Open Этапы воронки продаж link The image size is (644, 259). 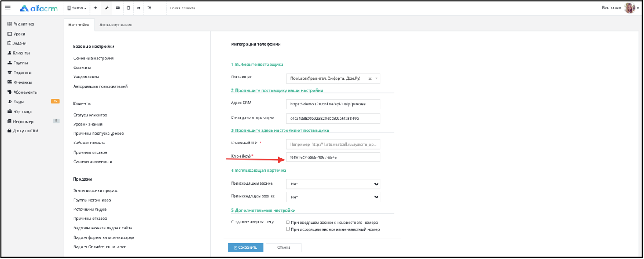tap(95, 190)
